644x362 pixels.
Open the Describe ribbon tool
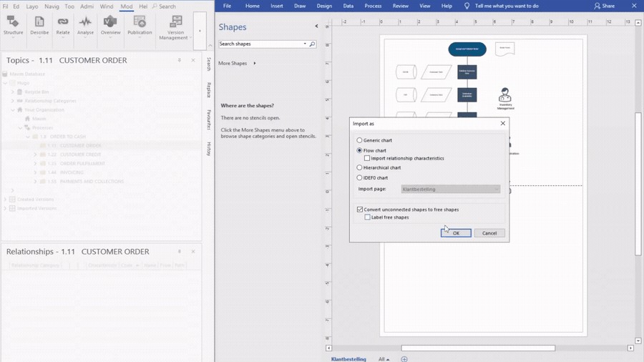[39, 26]
